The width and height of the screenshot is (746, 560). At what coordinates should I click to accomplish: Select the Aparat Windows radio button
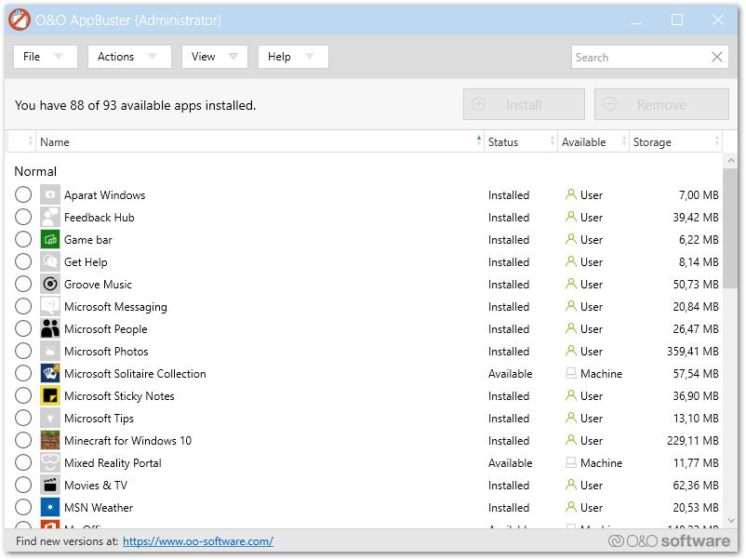[23, 194]
